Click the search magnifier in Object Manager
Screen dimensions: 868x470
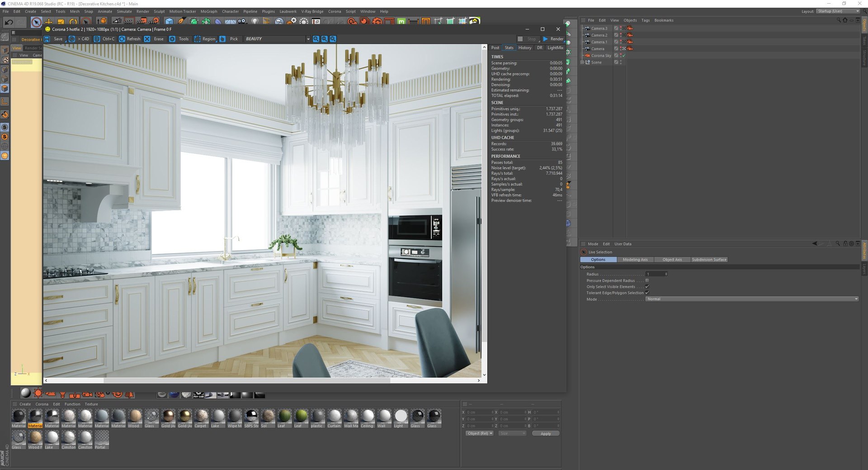(839, 20)
